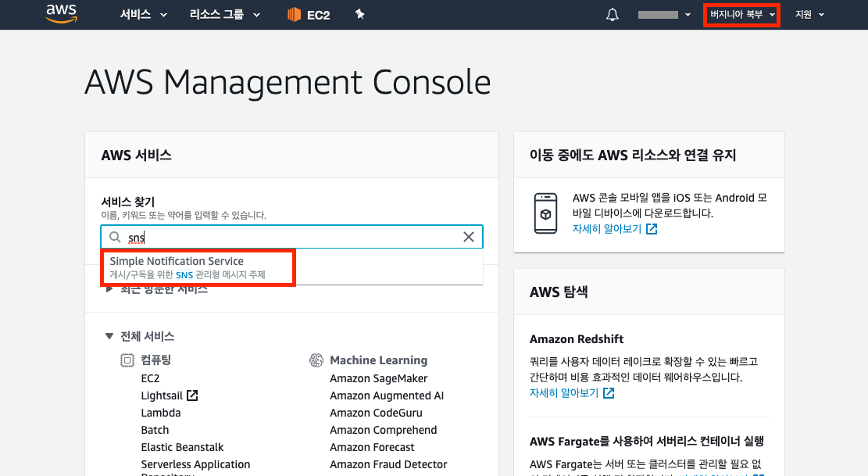Open the Amazon SageMaker link
Viewport: 868px width, 476px height.
click(379, 378)
